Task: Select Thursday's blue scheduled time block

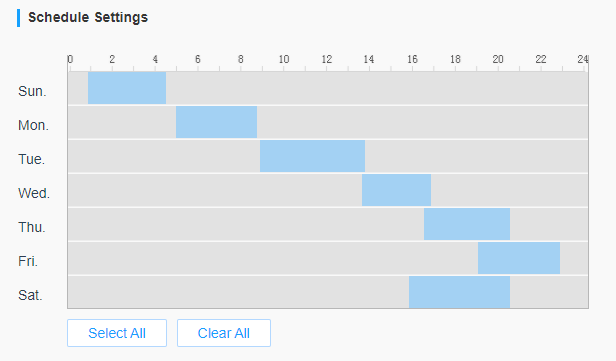Action: coord(467,224)
